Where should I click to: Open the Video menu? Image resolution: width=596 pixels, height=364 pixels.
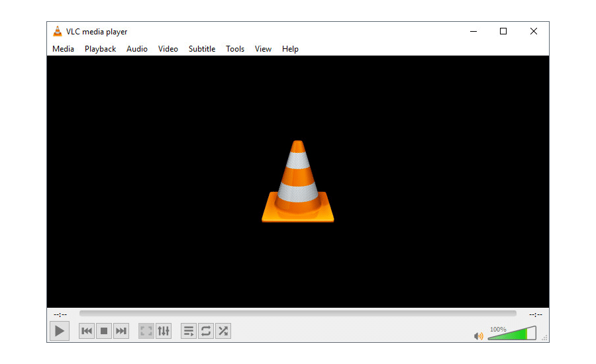click(x=168, y=49)
